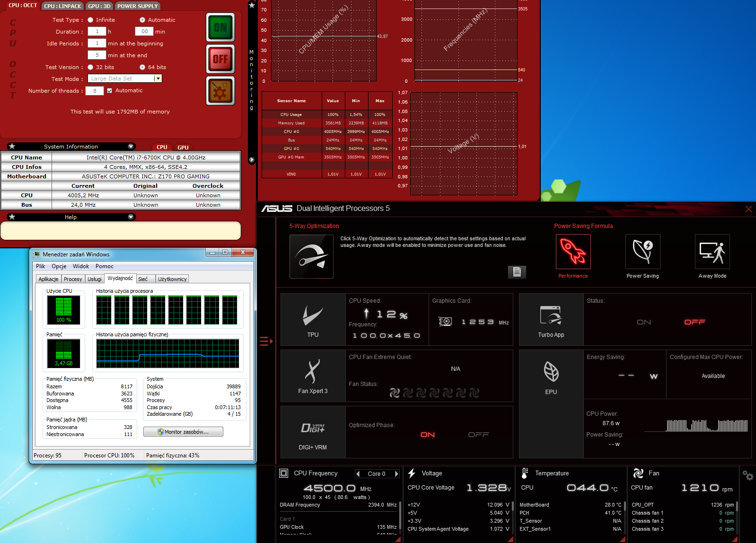
Task: Open Użytkownicy tab in Task Manager
Action: click(172, 279)
